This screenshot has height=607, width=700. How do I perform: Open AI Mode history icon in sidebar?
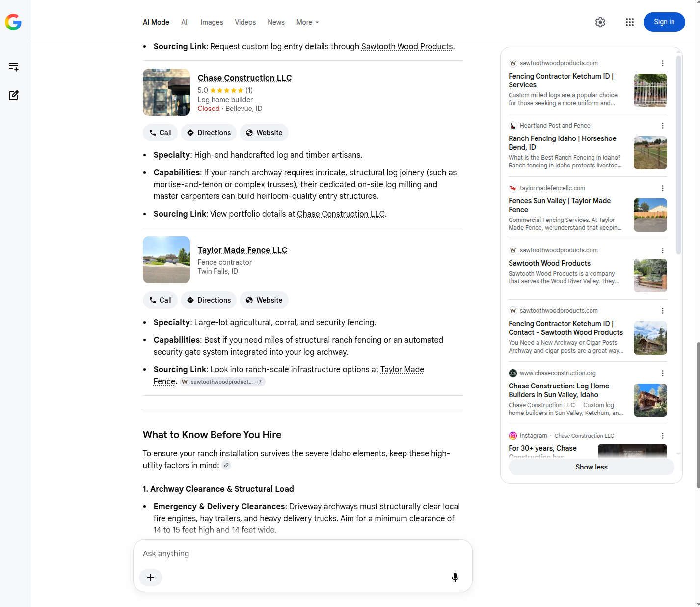pos(14,67)
